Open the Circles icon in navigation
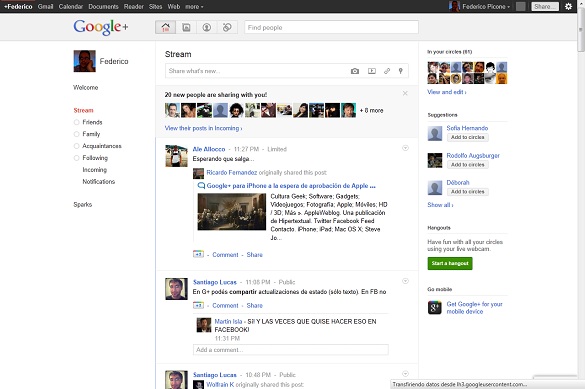Screen dimensions: 585x389 (227, 27)
